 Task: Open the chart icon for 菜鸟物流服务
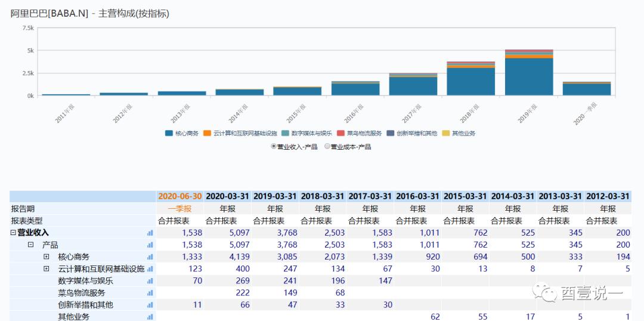point(150,293)
